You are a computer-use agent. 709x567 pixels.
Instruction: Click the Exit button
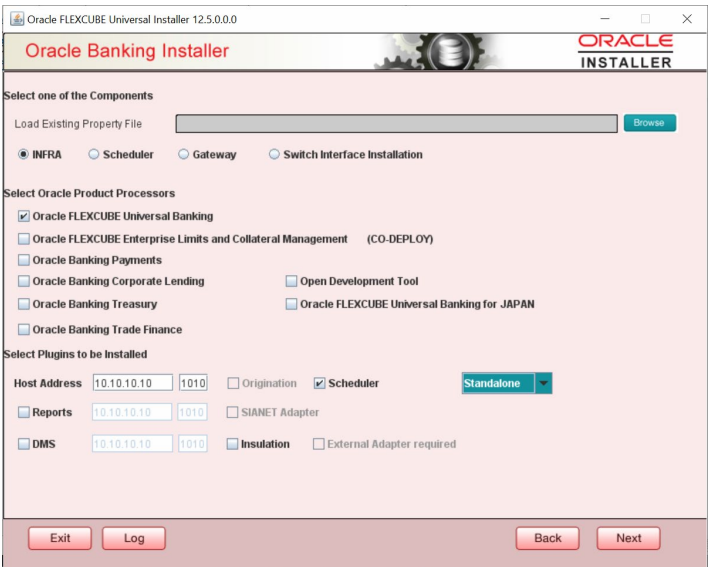(x=60, y=538)
